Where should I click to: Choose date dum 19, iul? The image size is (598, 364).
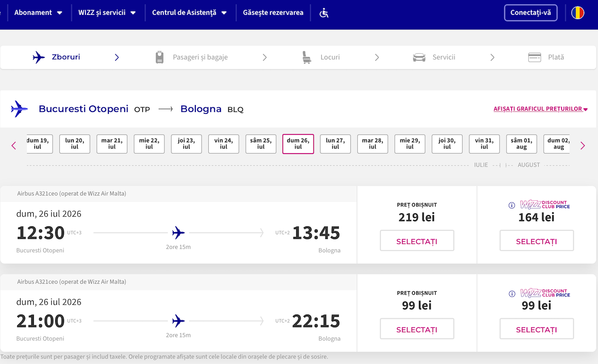click(39, 144)
